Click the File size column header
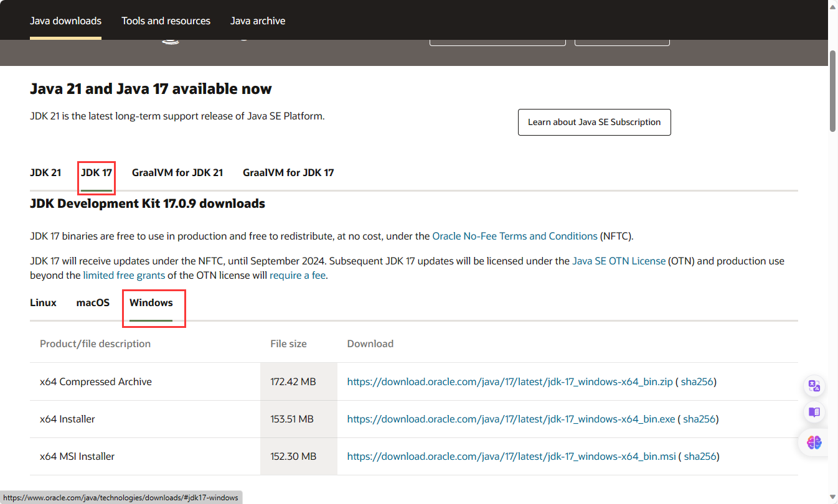 click(288, 343)
